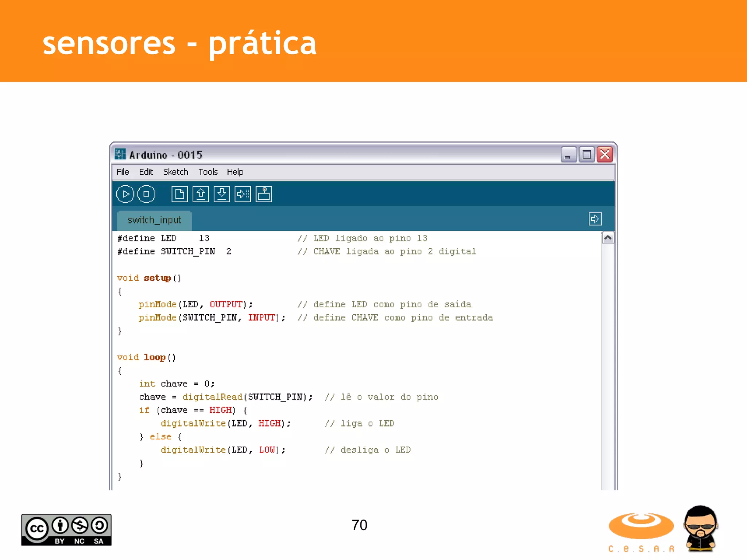Click the Save sketch down-arrow icon
The width and height of the screenshot is (747, 560).
coord(221,194)
